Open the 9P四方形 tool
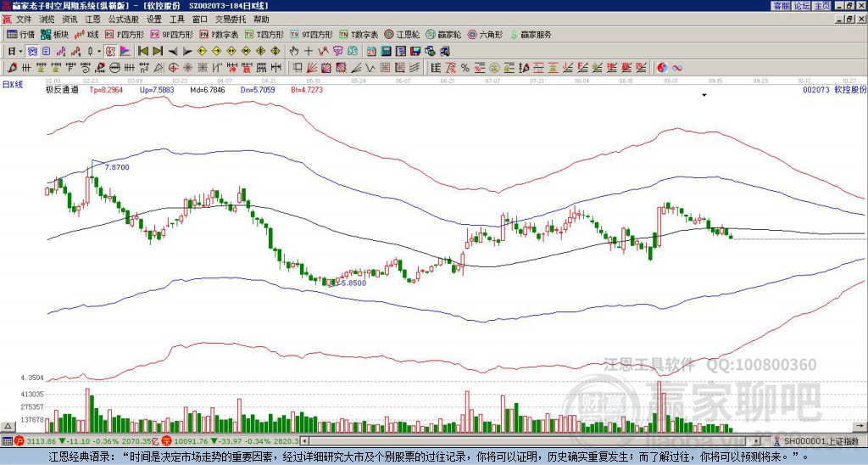The image size is (868, 465). pyautogui.click(x=171, y=34)
